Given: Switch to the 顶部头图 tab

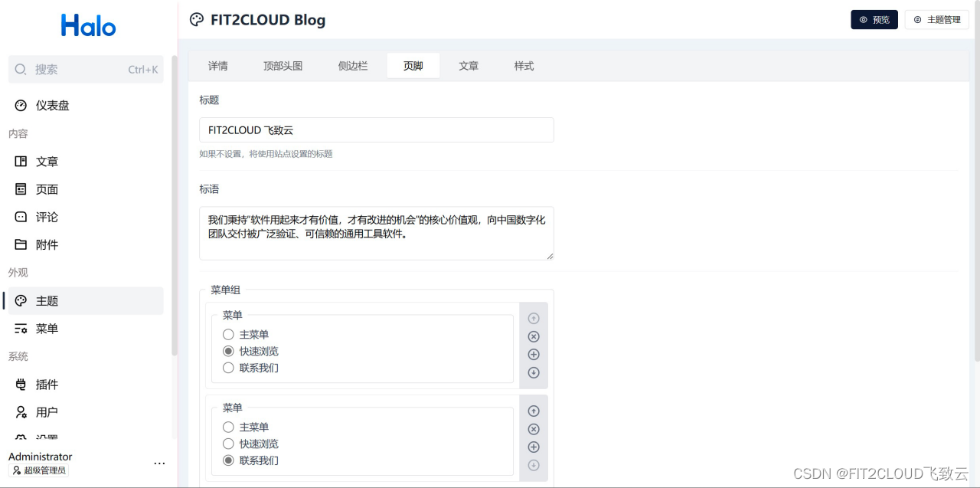Looking at the screenshot, I should (283, 66).
